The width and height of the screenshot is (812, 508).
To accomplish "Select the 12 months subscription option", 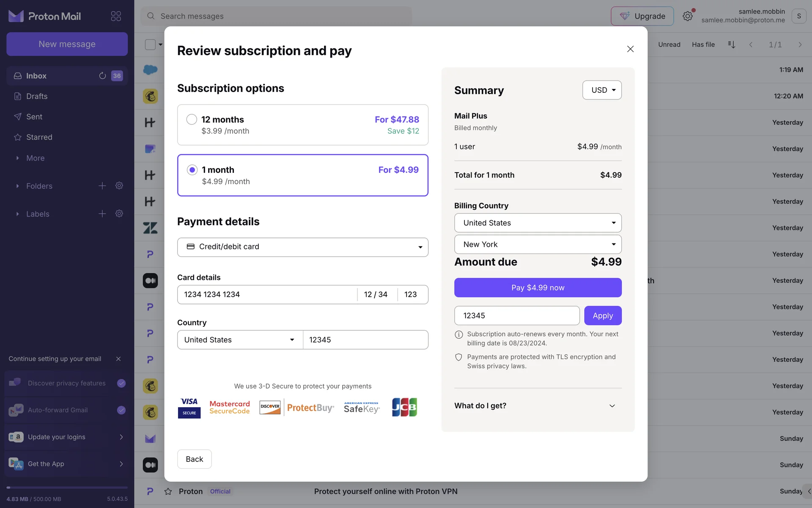I will [192, 119].
